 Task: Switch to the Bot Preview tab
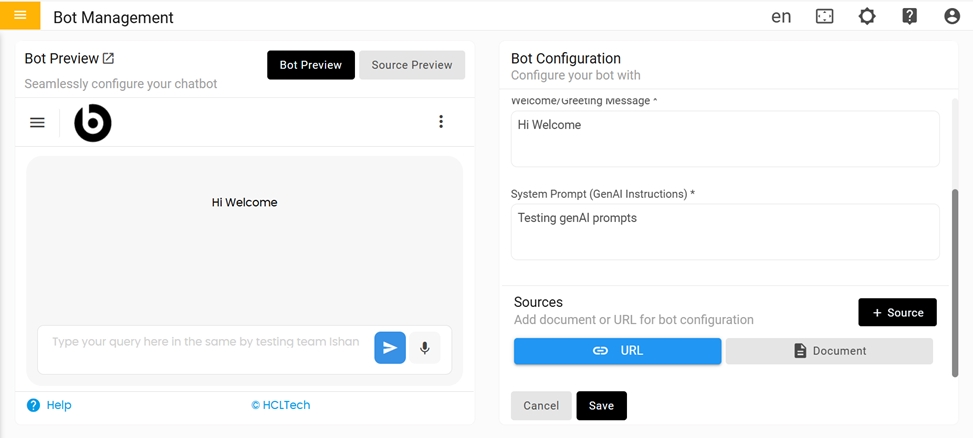coord(310,65)
